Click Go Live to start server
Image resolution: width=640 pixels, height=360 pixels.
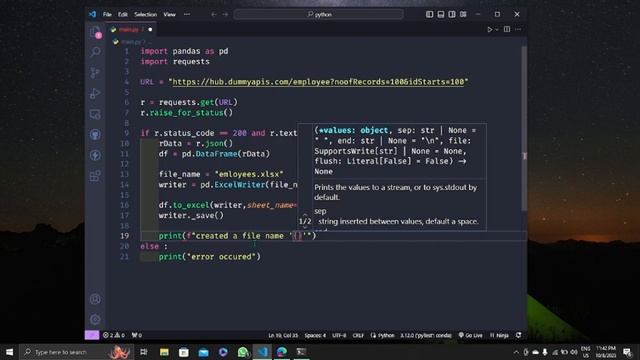tap(470, 335)
